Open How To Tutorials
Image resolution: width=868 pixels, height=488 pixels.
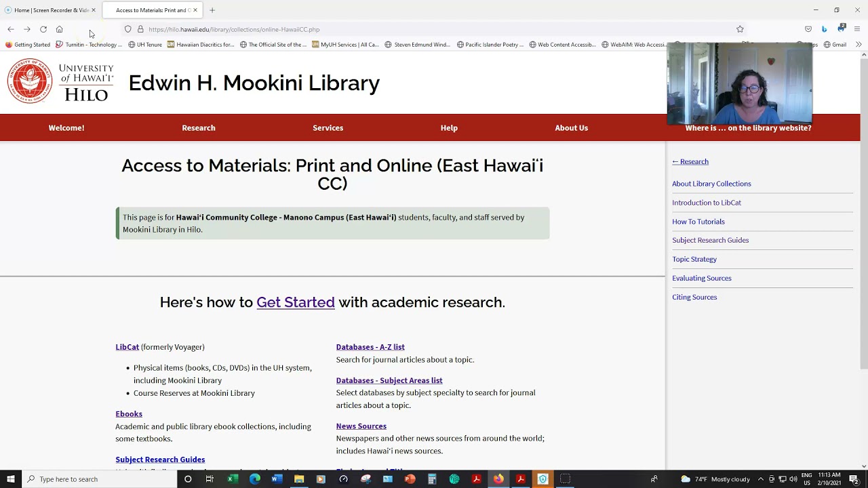tap(698, 222)
